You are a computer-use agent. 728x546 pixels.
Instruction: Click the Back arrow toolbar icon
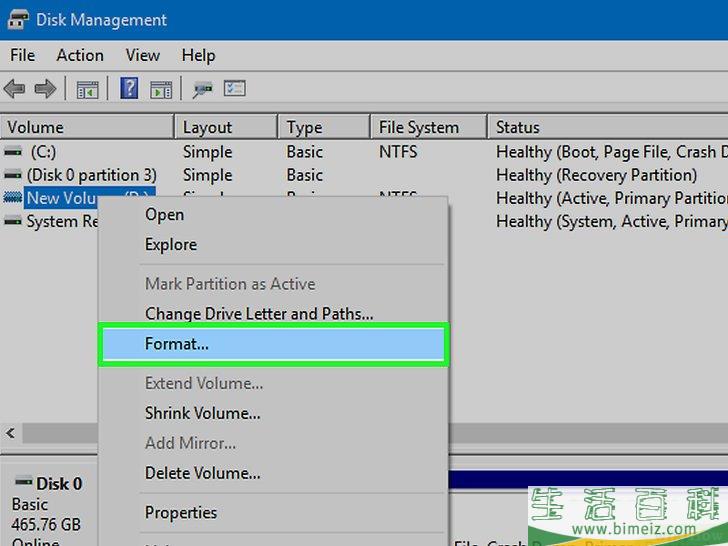pyautogui.click(x=14, y=89)
